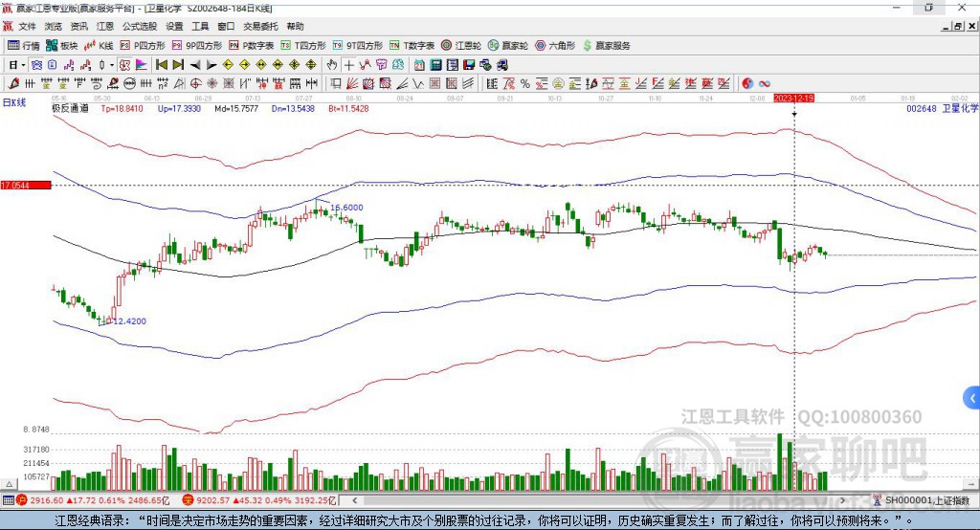Expand the candlestick style dropdown arrow
The image size is (980, 530).
(x=112, y=65)
